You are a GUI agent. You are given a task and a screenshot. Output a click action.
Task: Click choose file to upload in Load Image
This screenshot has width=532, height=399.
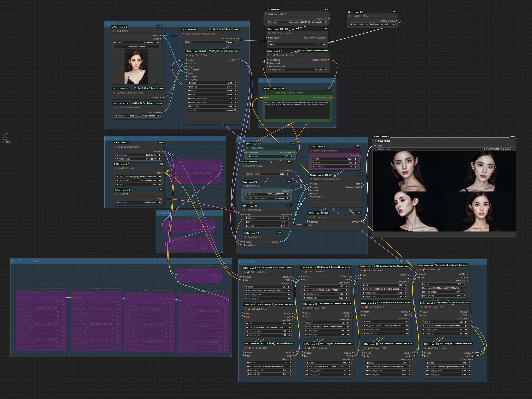[136, 46]
